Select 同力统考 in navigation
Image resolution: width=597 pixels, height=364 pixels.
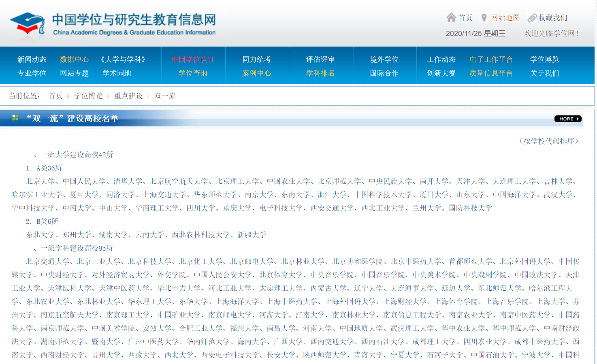click(256, 60)
